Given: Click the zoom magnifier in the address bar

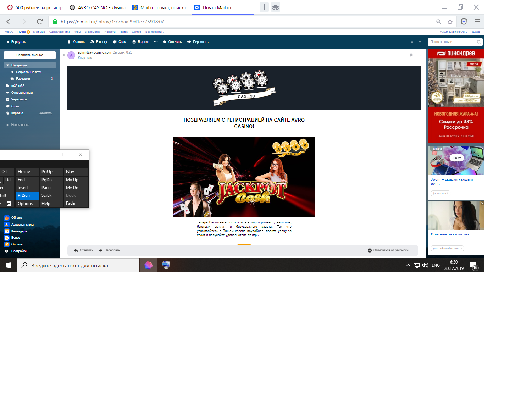Looking at the screenshot, I should point(439,22).
